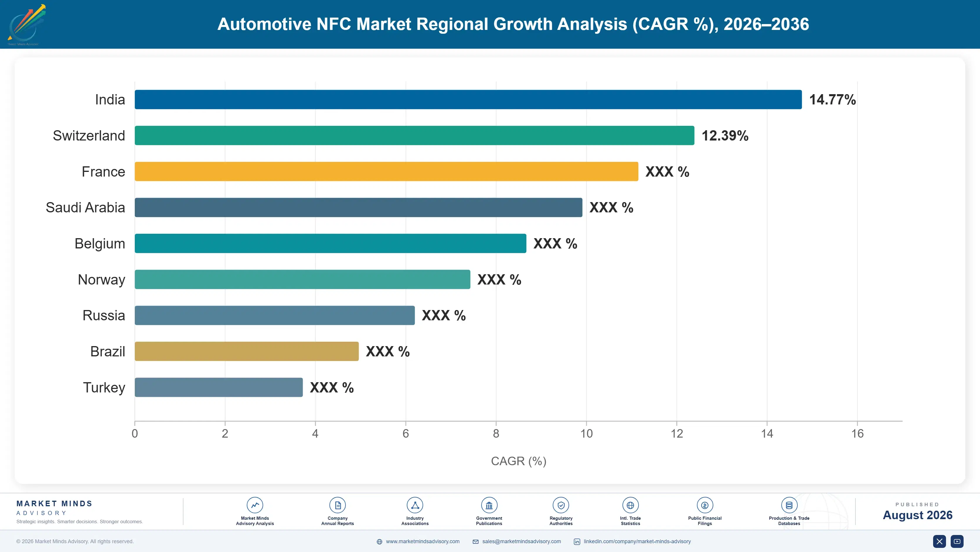Screen dimensions: 980x552
Task: Click sales@marketmindsadvisory.com email link
Action: point(522,541)
